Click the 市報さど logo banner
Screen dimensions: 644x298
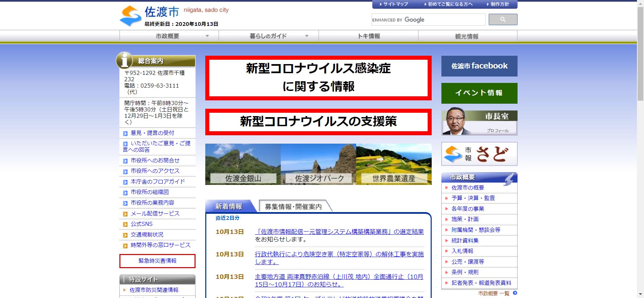(x=479, y=154)
